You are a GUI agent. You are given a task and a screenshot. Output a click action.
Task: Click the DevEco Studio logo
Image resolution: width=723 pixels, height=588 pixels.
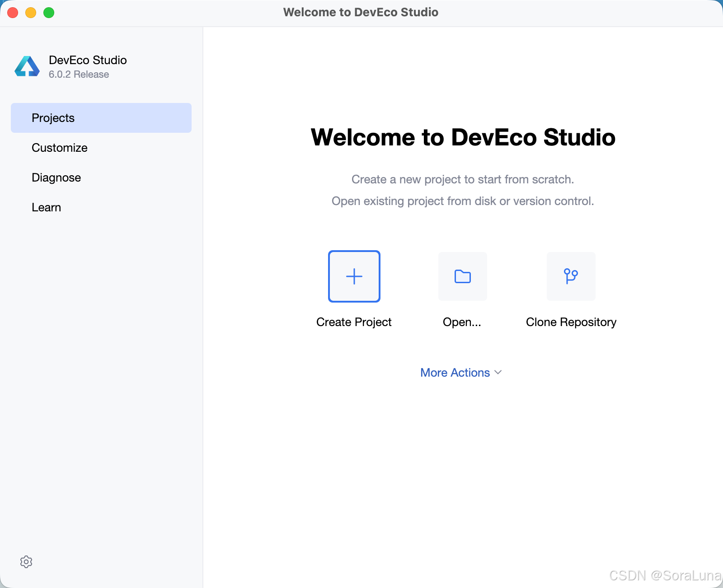[x=27, y=66]
